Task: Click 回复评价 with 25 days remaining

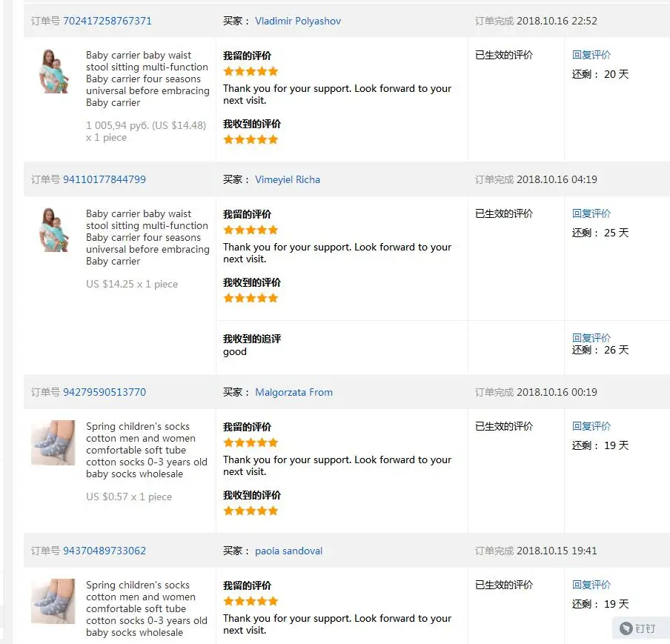Action: (x=591, y=213)
